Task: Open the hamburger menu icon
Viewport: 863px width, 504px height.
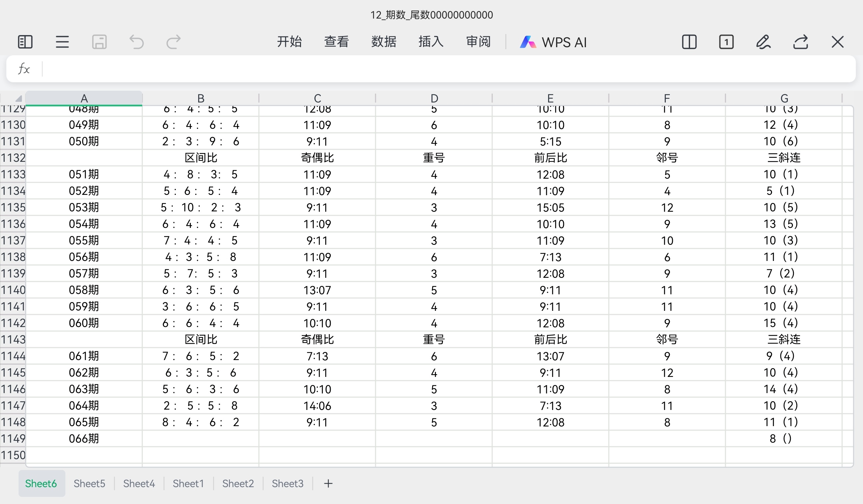Action: pyautogui.click(x=62, y=42)
